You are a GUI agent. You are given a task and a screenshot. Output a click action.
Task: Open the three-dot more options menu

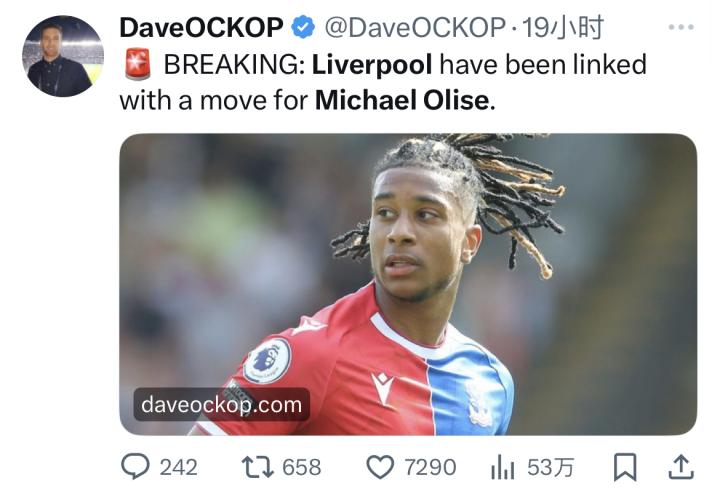[681, 28]
